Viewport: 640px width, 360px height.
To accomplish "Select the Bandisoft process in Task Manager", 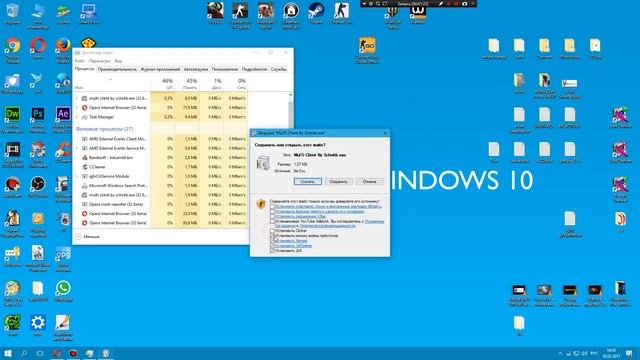I will point(161,158).
